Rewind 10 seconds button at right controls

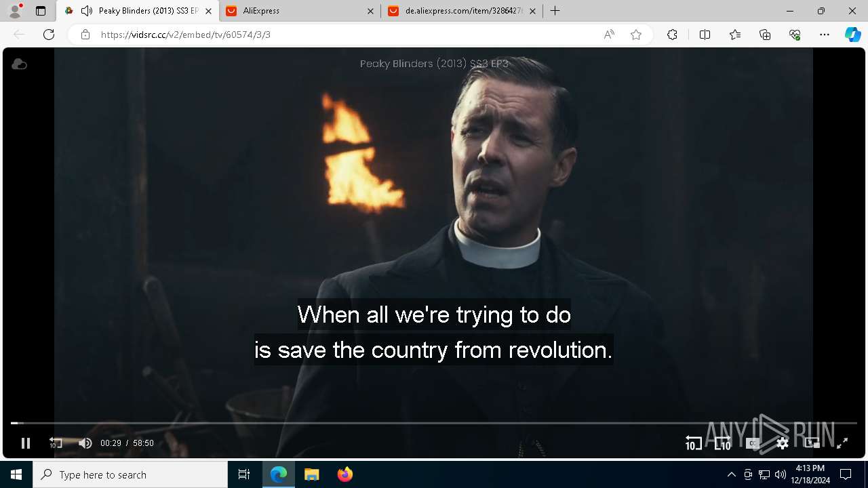[x=693, y=443]
